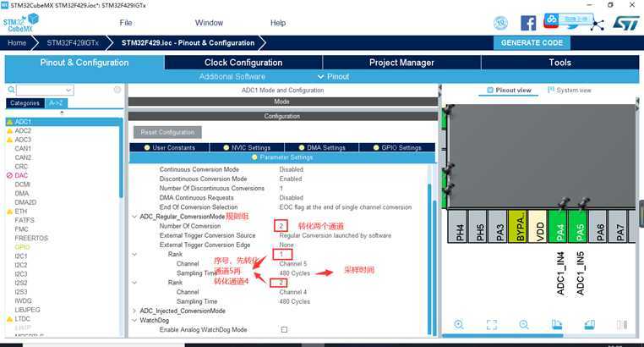644x347 pixels.
Task: Select GPIO in the peripheral list
Action: click(x=22, y=247)
